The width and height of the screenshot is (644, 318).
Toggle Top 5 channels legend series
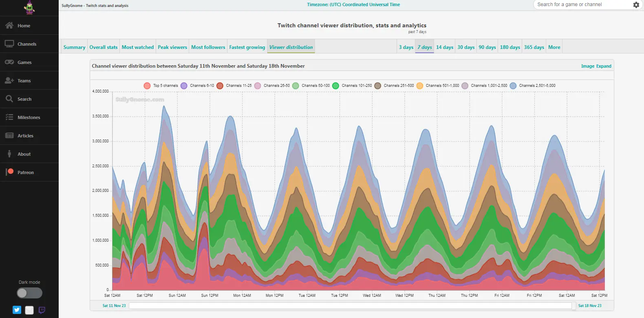147,86
